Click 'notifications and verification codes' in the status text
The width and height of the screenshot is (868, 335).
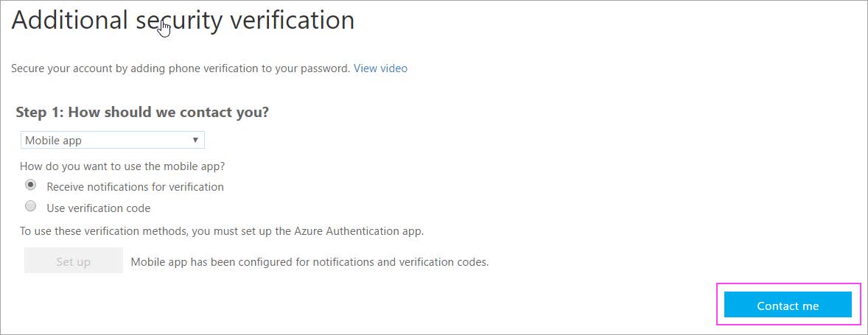click(401, 262)
